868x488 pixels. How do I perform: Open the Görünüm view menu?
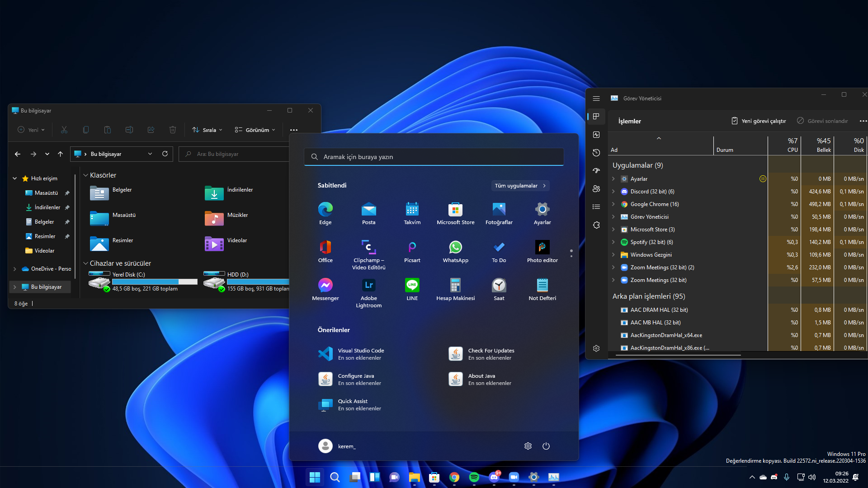[x=255, y=130]
